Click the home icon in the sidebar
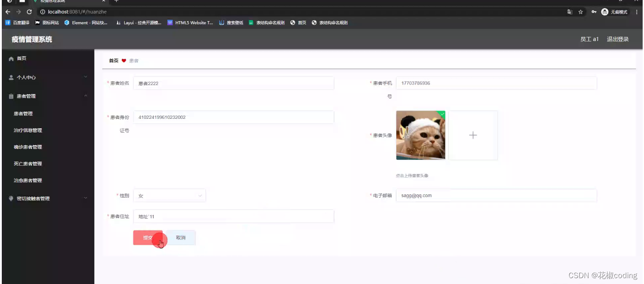644x284 pixels. 11,59
